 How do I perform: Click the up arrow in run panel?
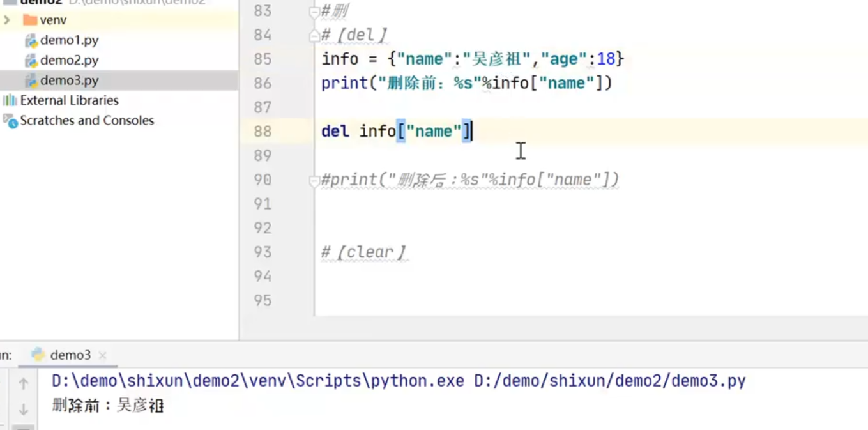point(23,384)
